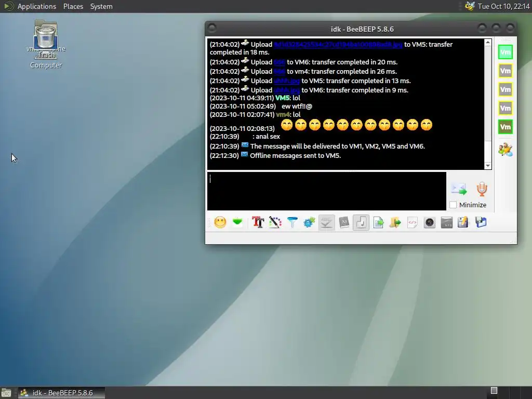Click the floppy disk save chat icon
This screenshot has height=399, width=532.
481,222
